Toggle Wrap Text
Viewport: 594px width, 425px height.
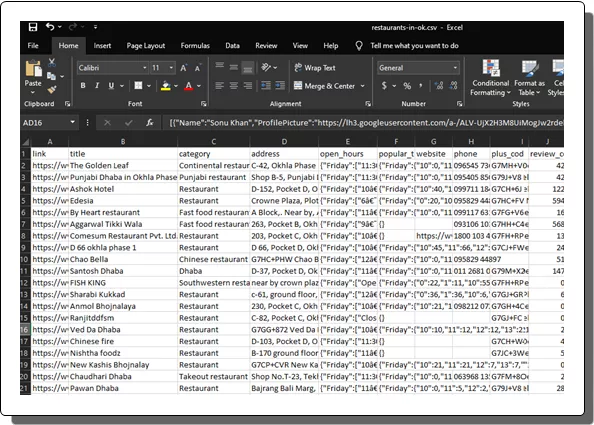pyautogui.click(x=315, y=68)
